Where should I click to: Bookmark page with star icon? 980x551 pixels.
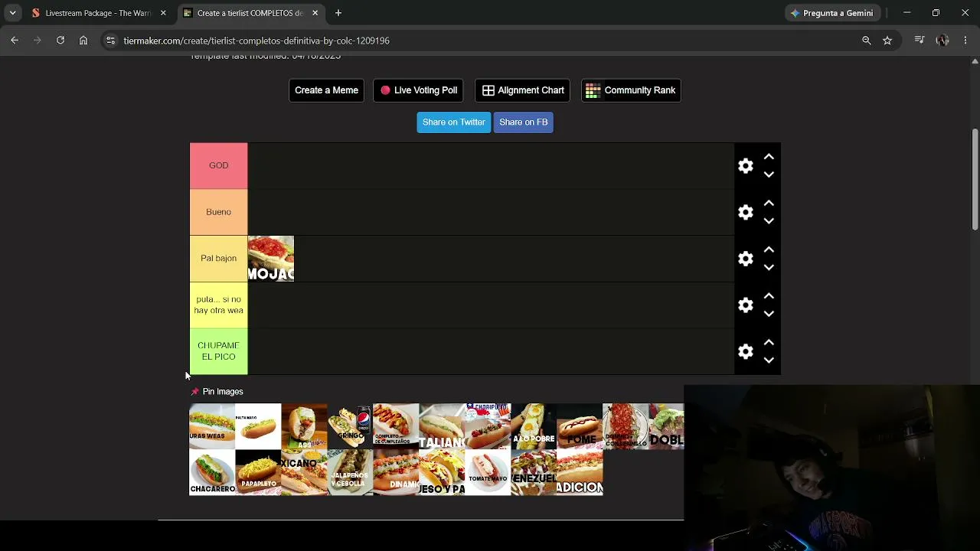[887, 41]
